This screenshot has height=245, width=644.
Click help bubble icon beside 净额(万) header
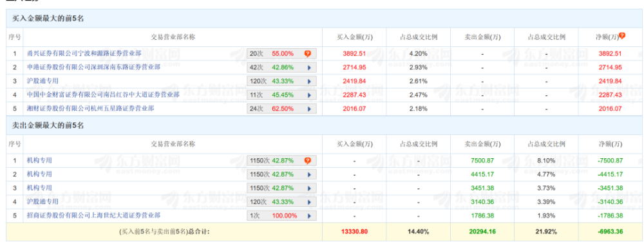[622, 36]
